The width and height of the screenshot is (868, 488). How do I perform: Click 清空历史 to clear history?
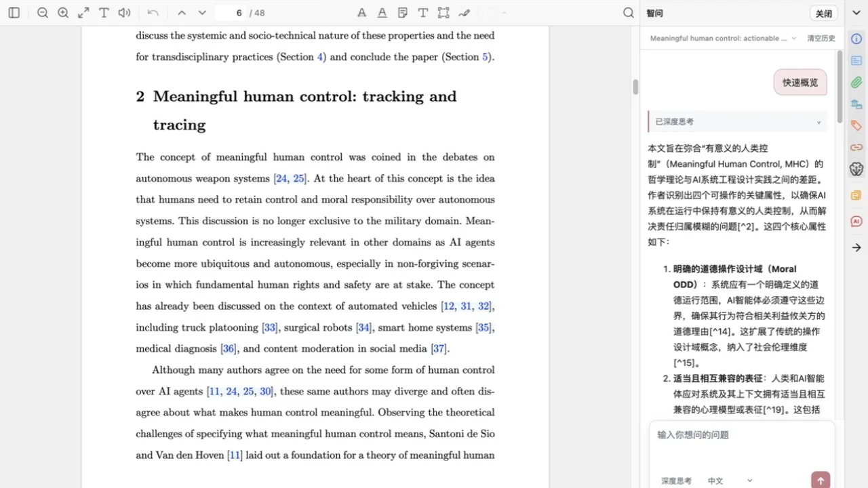point(821,39)
